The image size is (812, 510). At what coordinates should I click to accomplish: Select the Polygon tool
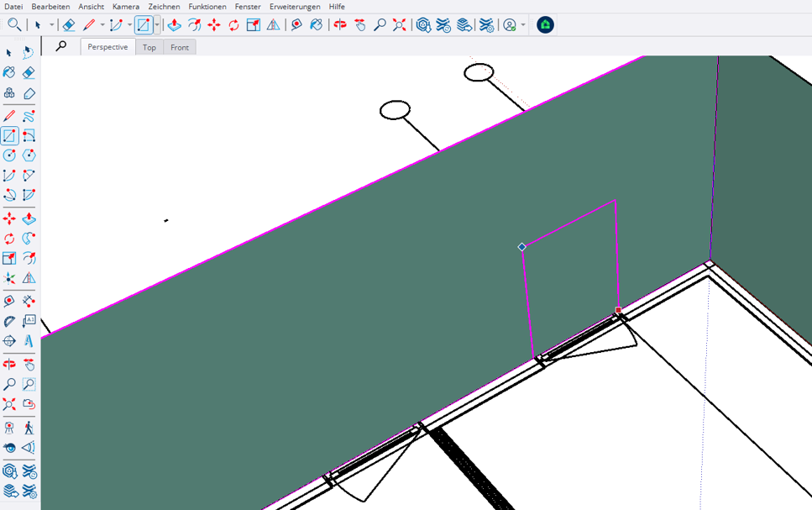[29, 155]
